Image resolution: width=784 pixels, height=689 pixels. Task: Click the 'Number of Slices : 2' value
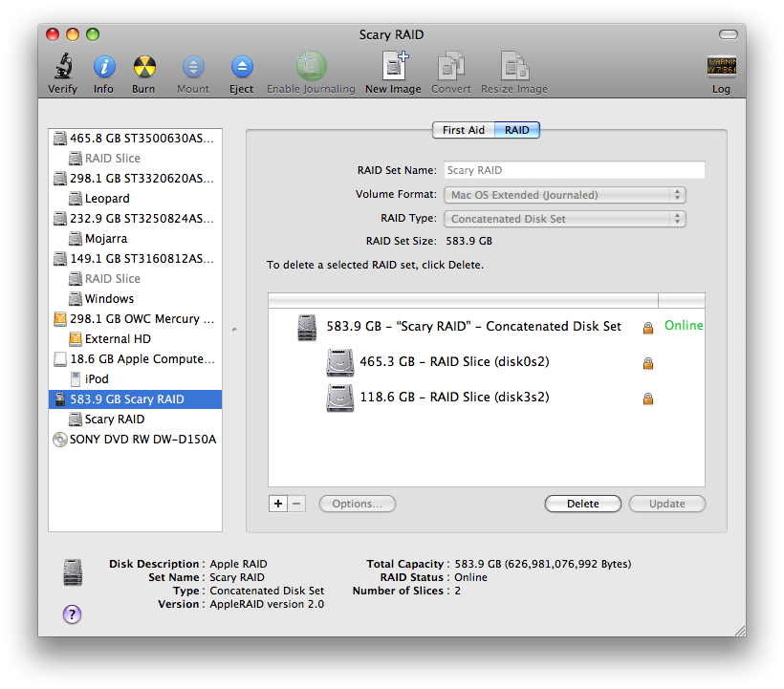pos(458,591)
